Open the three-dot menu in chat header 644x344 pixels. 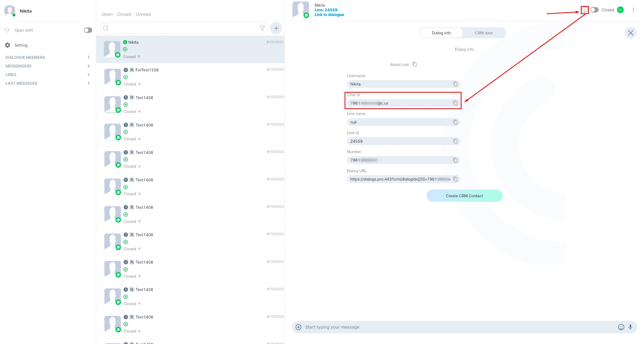(633, 10)
